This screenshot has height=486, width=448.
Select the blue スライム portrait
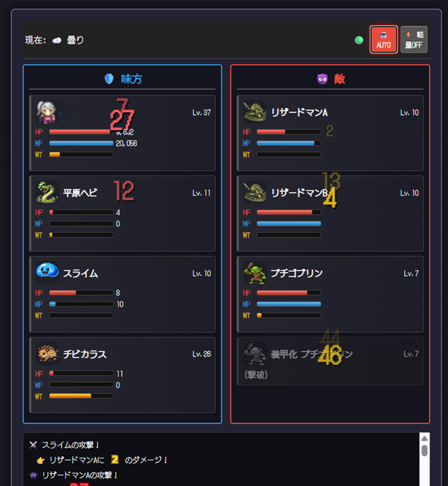pos(47,273)
